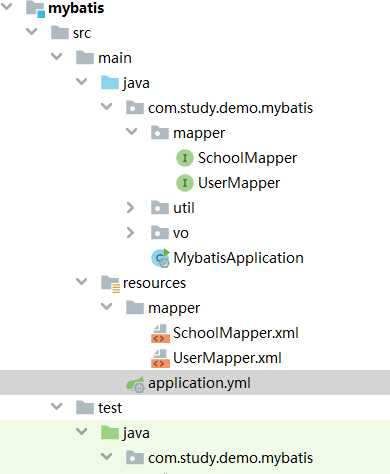Select the UserMapper interface entry

239,183
